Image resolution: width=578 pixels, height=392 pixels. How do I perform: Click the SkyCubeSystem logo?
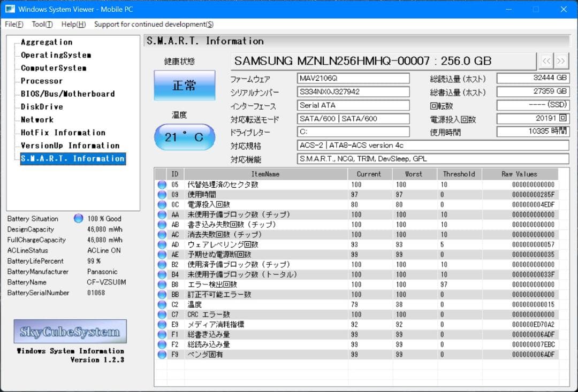pyautogui.click(x=70, y=332)
